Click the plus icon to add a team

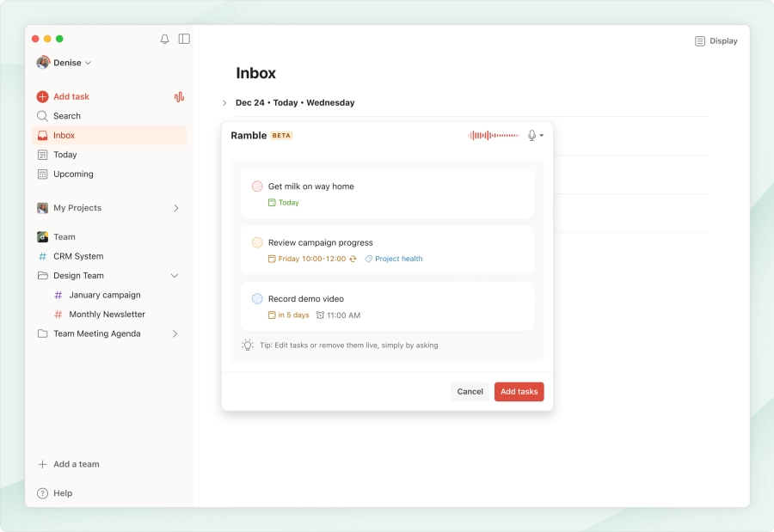[42, 464]
